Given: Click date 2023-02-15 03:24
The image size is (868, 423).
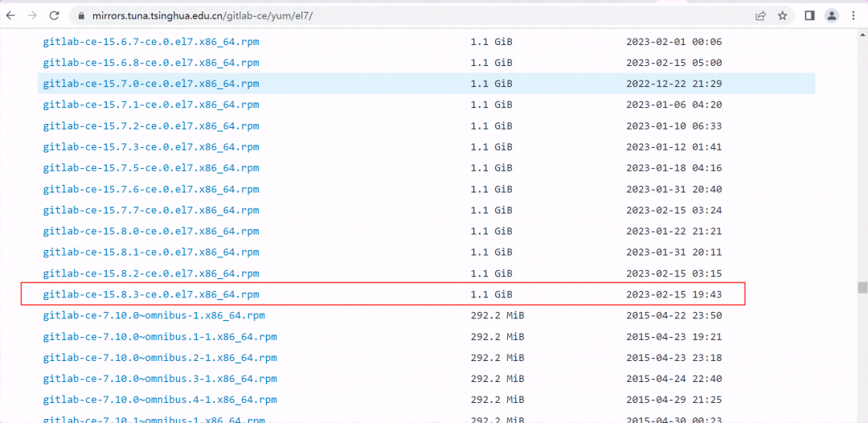Looking at the screenshot, I should (674, 211).
